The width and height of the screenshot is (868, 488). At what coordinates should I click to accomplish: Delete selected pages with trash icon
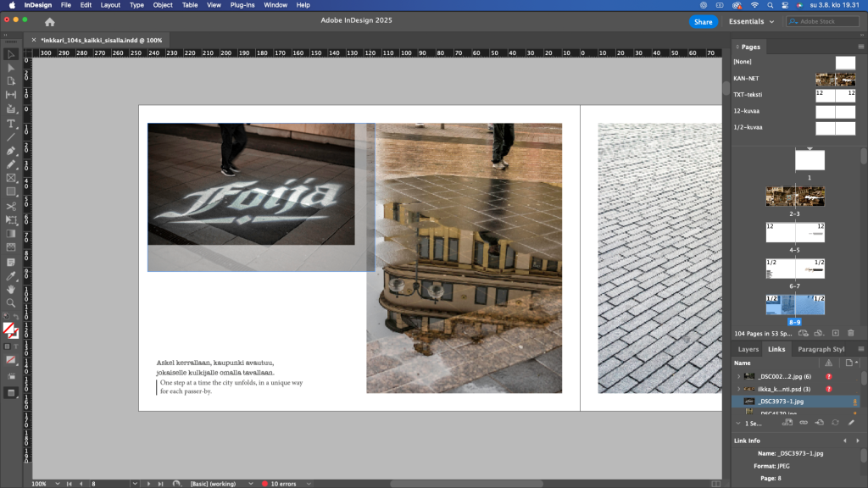click(851, 333)
